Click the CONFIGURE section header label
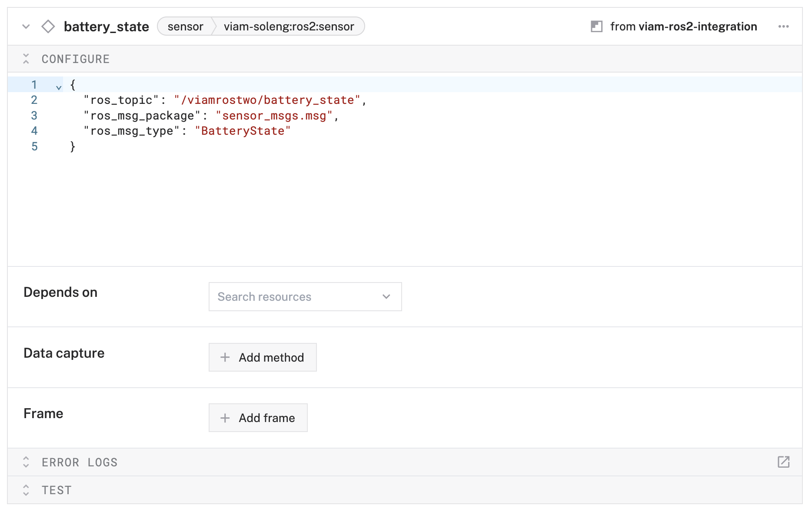This screenshot has width=812, height=512. [76, 59]
